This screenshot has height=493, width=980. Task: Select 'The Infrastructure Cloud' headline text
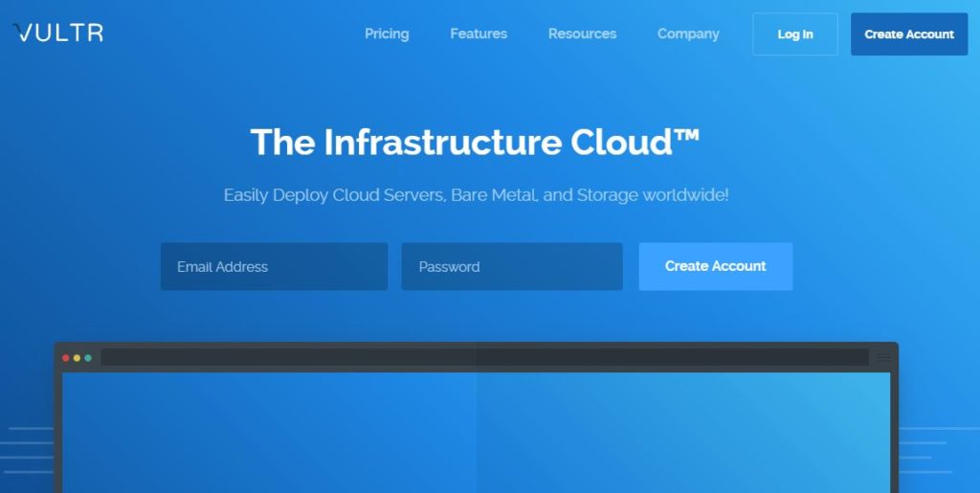point(475,142)
